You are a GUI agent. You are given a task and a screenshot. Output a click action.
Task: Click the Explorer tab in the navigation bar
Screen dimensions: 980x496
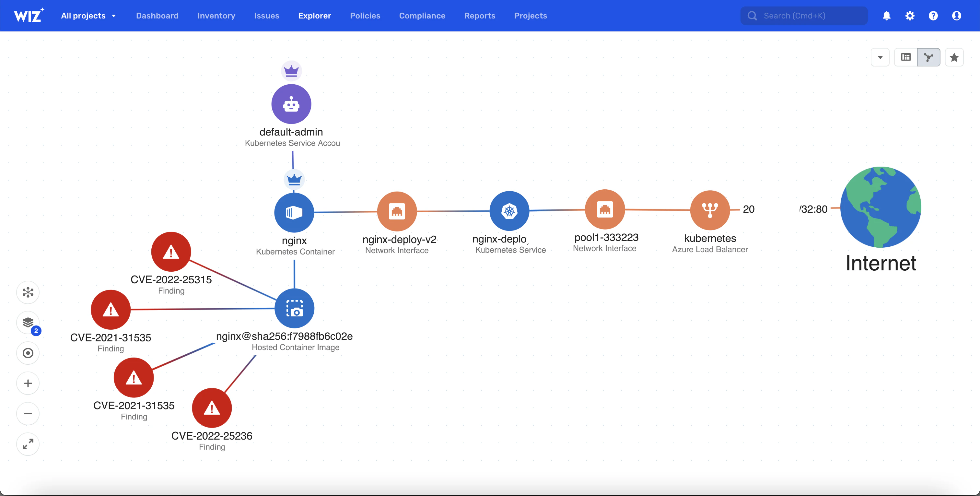[314, 15]
